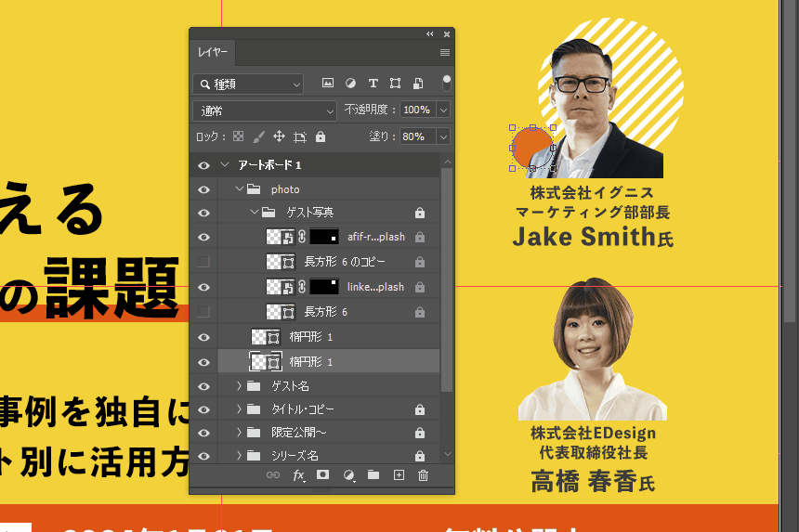
Task: Open the 不透明度 opacity slider arrow
Action: (443, 110)
